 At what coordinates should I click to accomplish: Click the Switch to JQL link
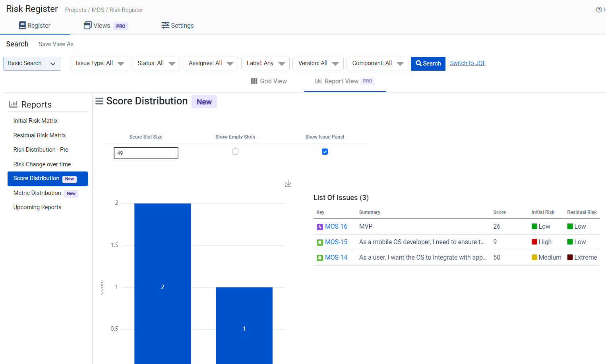tap(467, 63)
